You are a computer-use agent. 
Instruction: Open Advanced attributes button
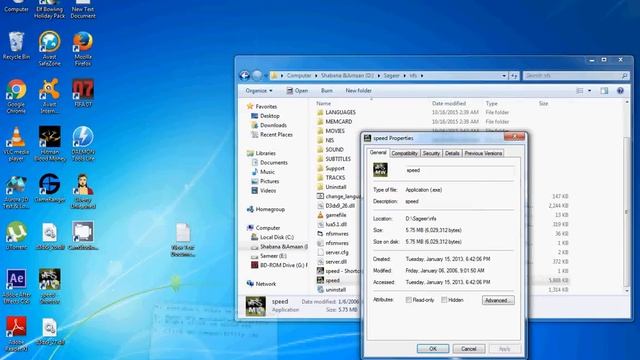point(498,300)
